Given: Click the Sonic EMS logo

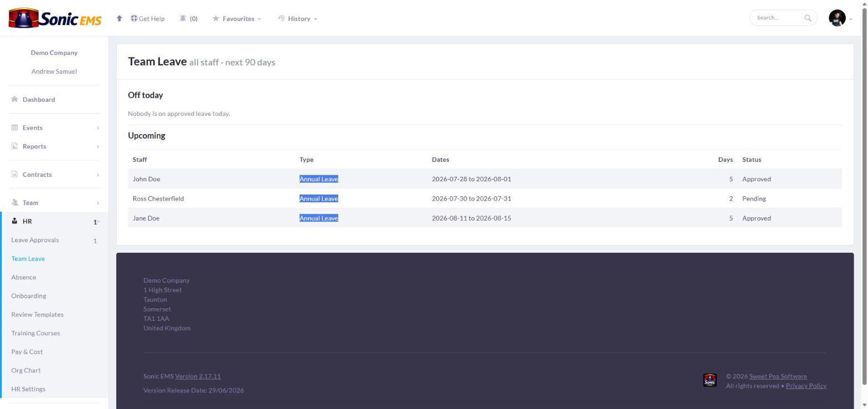Looking at the screenshot, I should [55, 18].
